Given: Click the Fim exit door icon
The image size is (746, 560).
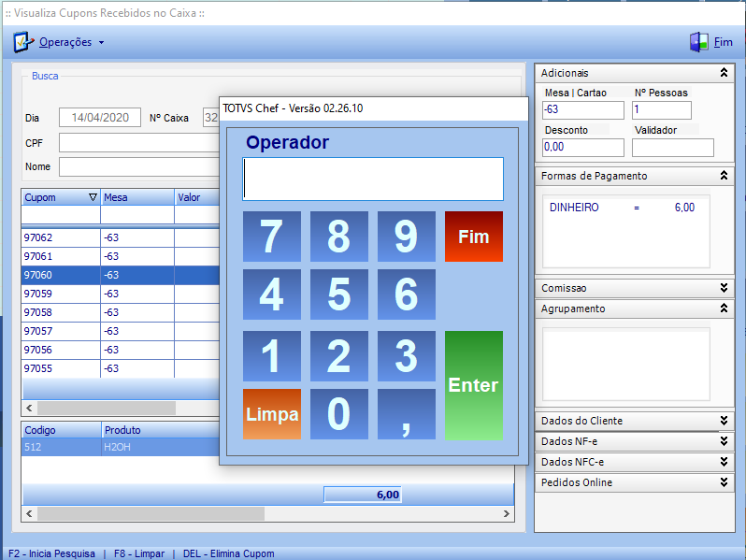Looking at the screenshot, I should (x=699, y=42).
